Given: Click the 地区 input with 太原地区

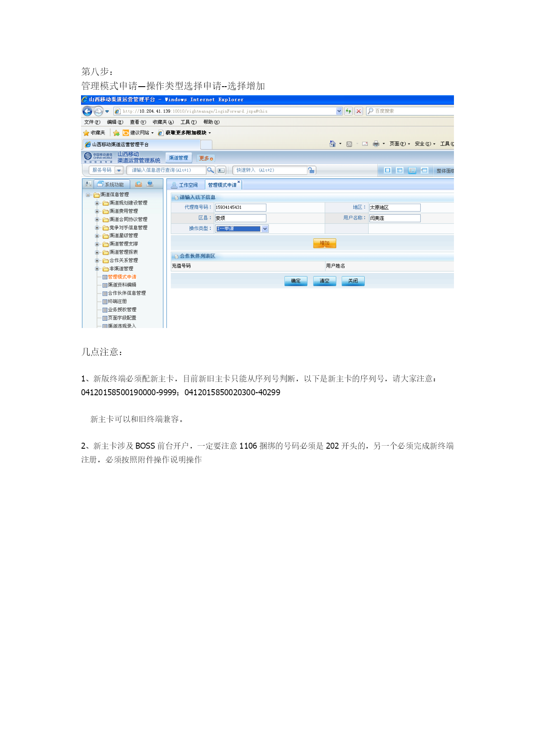Looking at the screenshot, I should pos(394,208).
